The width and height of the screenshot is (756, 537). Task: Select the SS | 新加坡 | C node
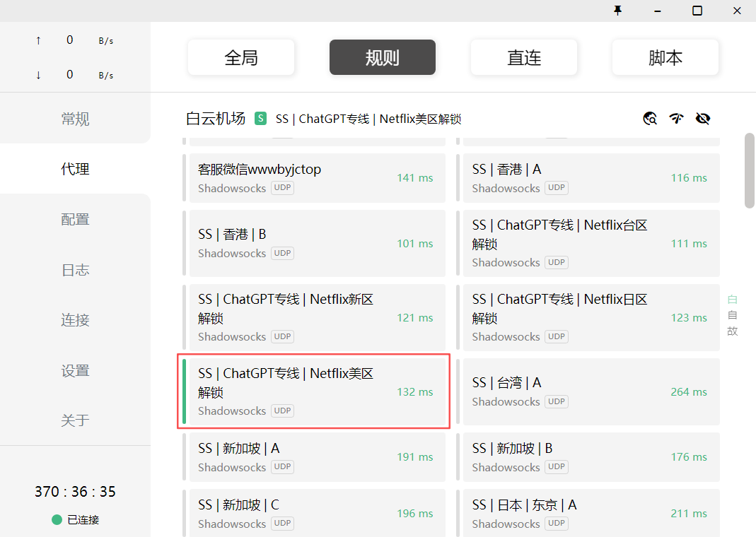[318, 513]
